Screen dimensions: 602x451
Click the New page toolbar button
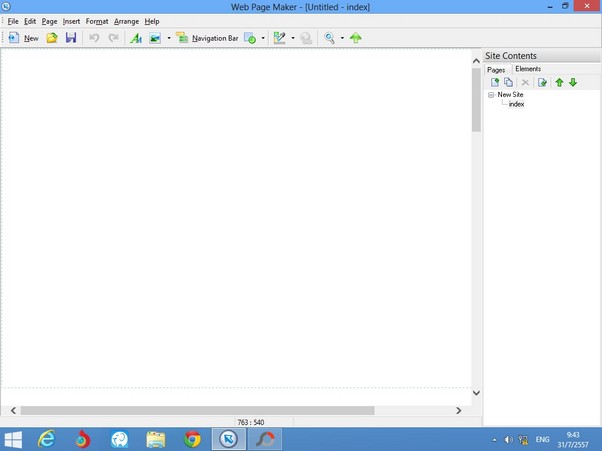point(24,38)
